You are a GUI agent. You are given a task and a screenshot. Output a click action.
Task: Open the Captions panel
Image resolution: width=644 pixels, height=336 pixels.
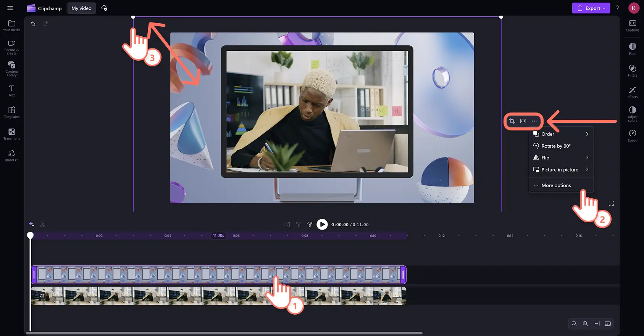[x=632, y=26]
